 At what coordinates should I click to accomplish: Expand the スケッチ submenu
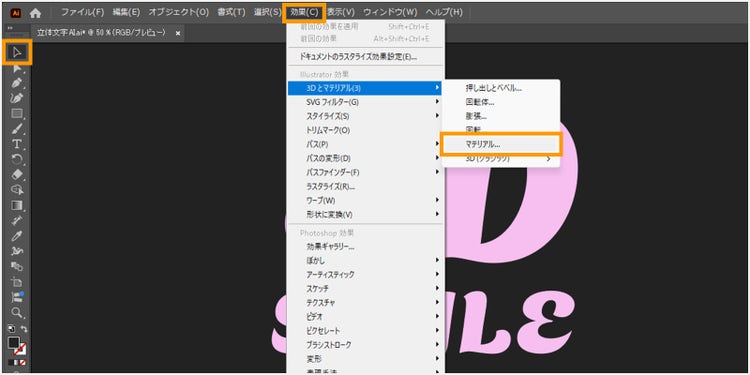coord(366,289)
